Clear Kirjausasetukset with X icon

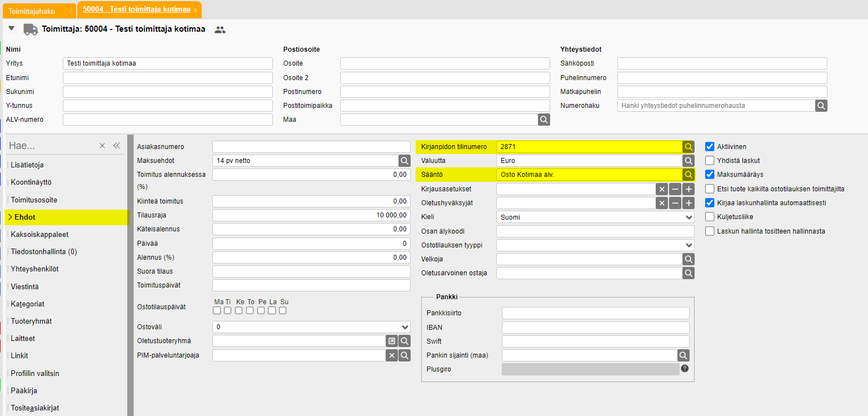tap(662, 189)
